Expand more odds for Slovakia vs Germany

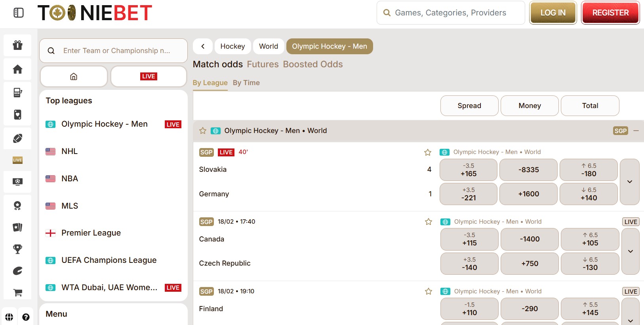click(630, 182)
